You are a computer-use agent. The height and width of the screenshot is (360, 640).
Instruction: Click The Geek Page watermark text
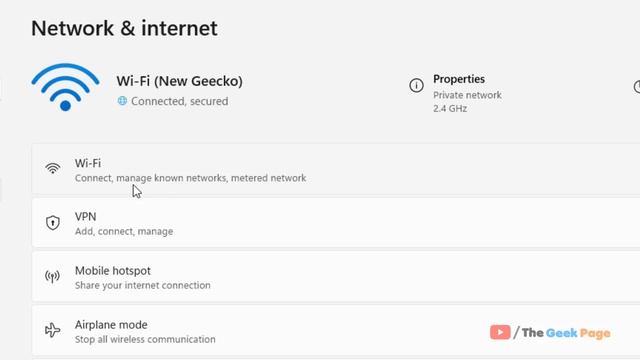click(566, 333)
